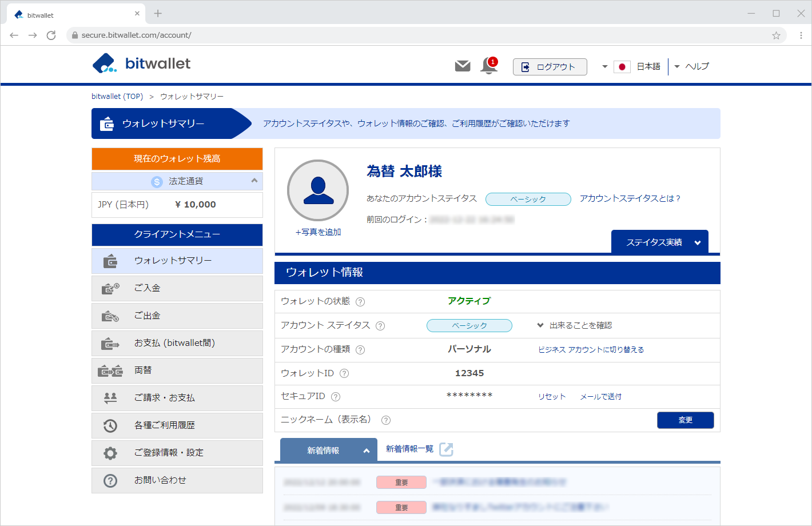Click help icon next to ウォレットの状態
Image resolution: width=812 pixels, height=526 pixels.
[360, 302]
